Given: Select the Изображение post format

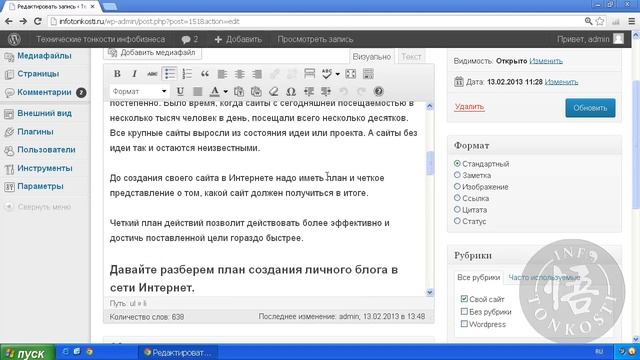Looking at the screenshot, I should click(457, 186).
